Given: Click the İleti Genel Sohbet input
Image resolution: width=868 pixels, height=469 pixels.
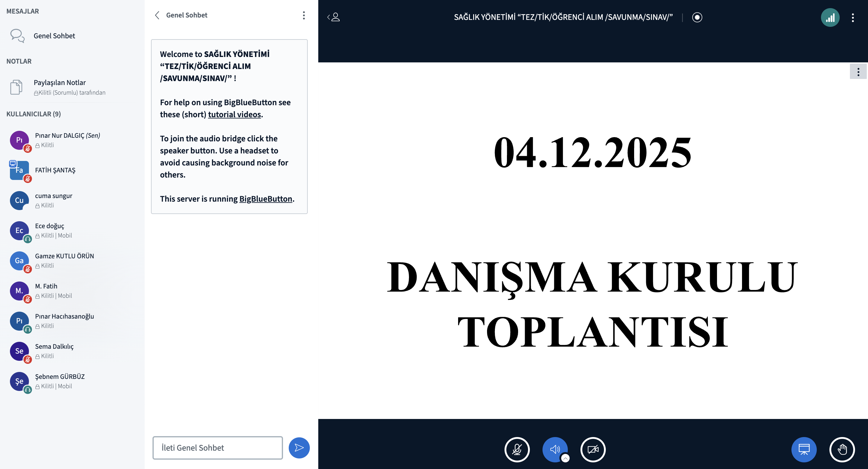Looking at the screenshot, I should (218, 448).
